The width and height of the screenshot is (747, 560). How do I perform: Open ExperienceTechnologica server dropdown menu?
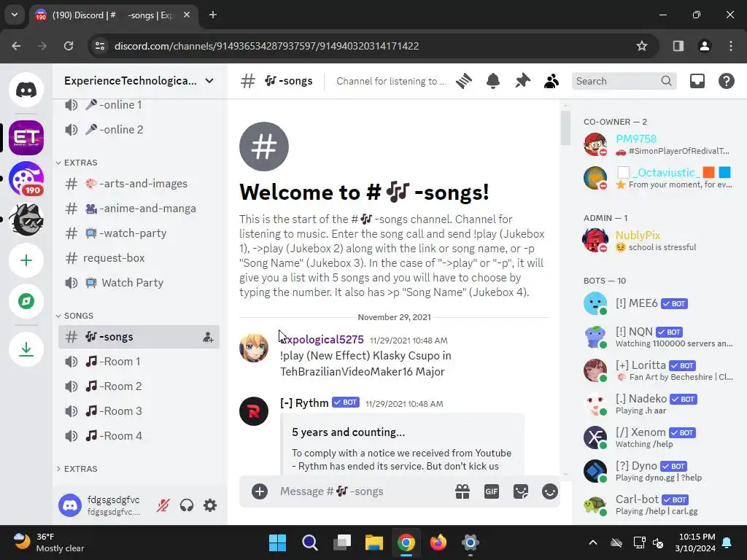point(139,81)
